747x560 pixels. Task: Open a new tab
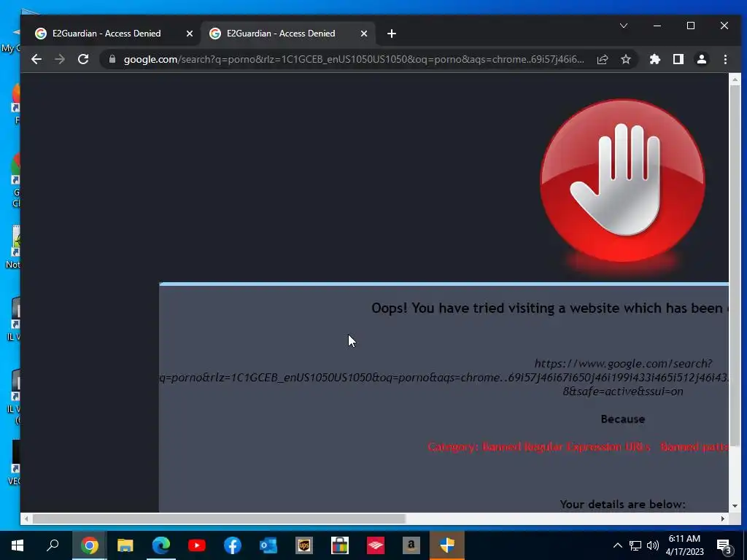(x=392, y=34)
